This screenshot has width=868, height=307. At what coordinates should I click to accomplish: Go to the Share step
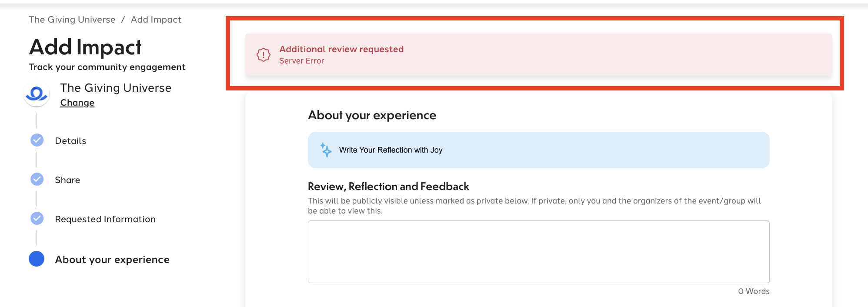67,180
